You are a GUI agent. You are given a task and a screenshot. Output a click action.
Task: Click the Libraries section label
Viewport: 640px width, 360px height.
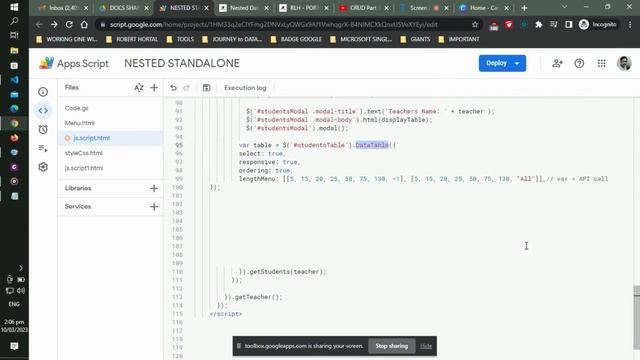tap(78, 188)
